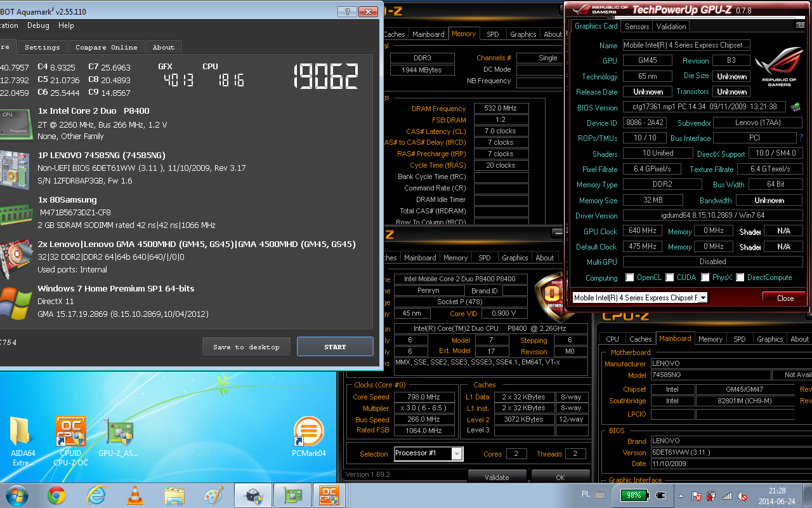
Task: Select Caches tab in bottom-right CPU-Z window
Action: (640, 339)
